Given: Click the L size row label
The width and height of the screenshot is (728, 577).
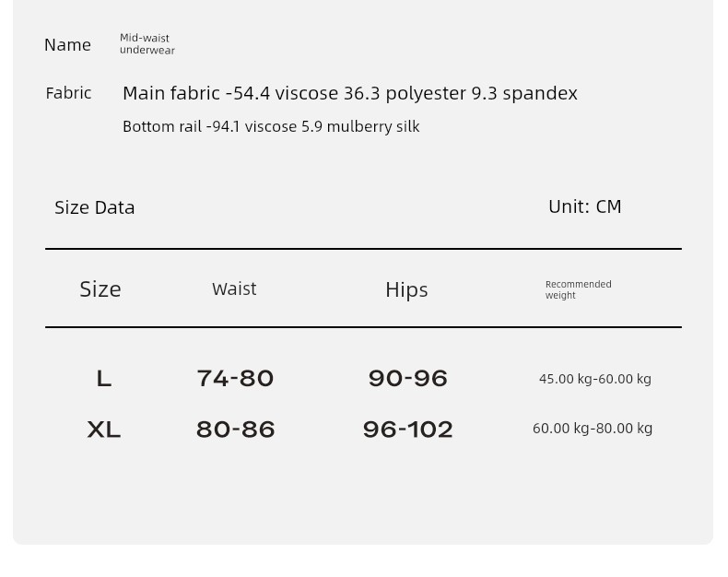Looking at the screenshot, I should [104, 379].
